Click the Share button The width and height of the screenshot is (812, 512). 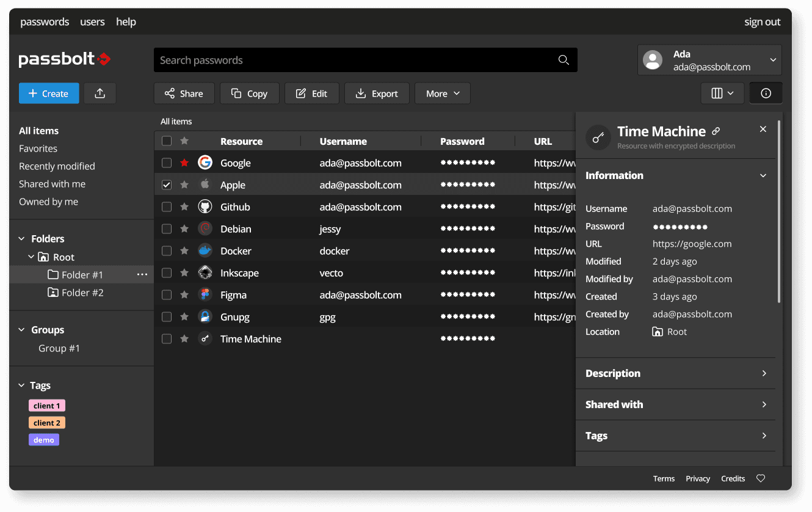184,93
